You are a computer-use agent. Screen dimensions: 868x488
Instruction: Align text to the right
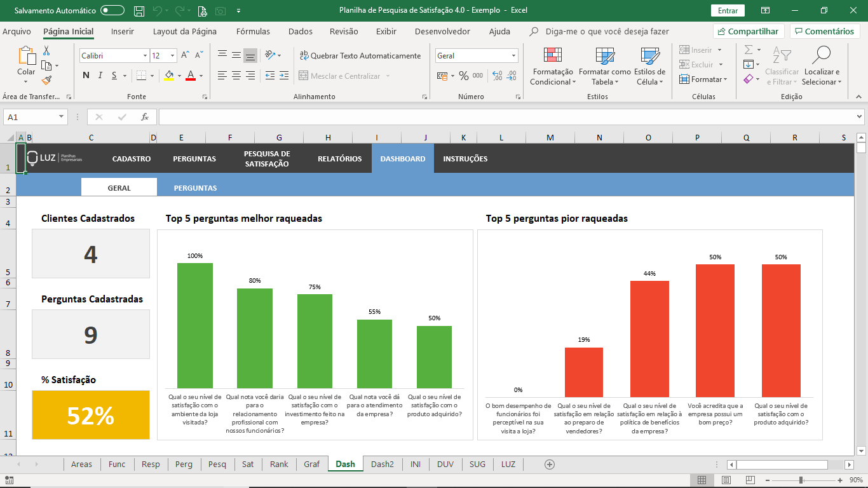coord(250,76)
